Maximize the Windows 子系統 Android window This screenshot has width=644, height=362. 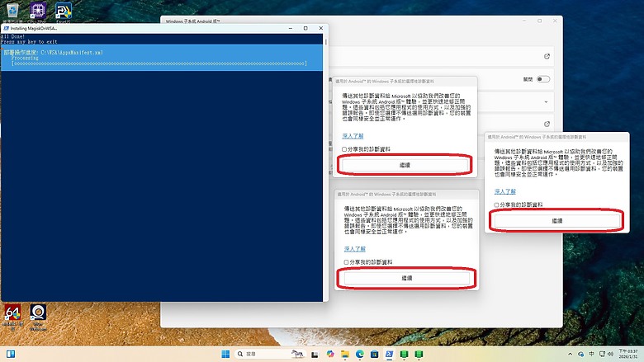[x=540, y=21]
